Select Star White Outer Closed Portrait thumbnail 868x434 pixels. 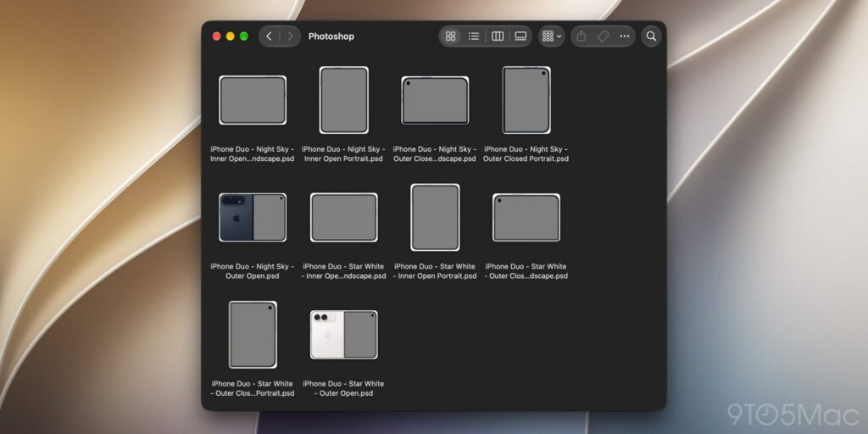(x=253, y=335)
